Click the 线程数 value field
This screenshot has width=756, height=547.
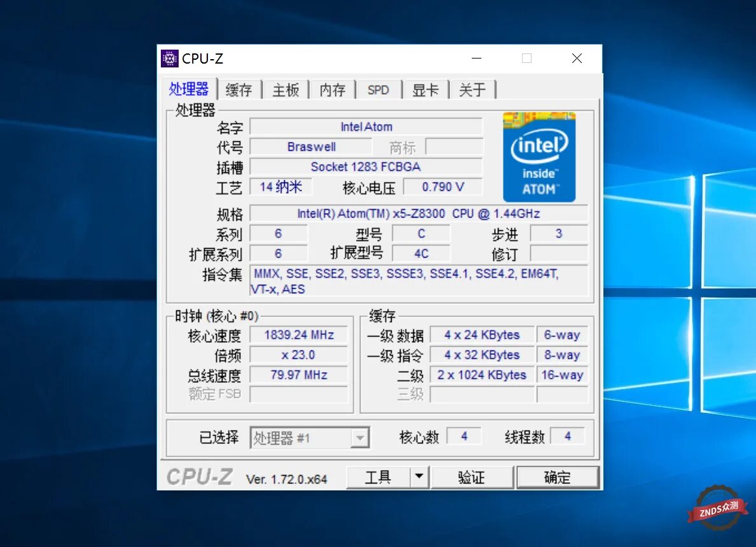pos(568,436)
